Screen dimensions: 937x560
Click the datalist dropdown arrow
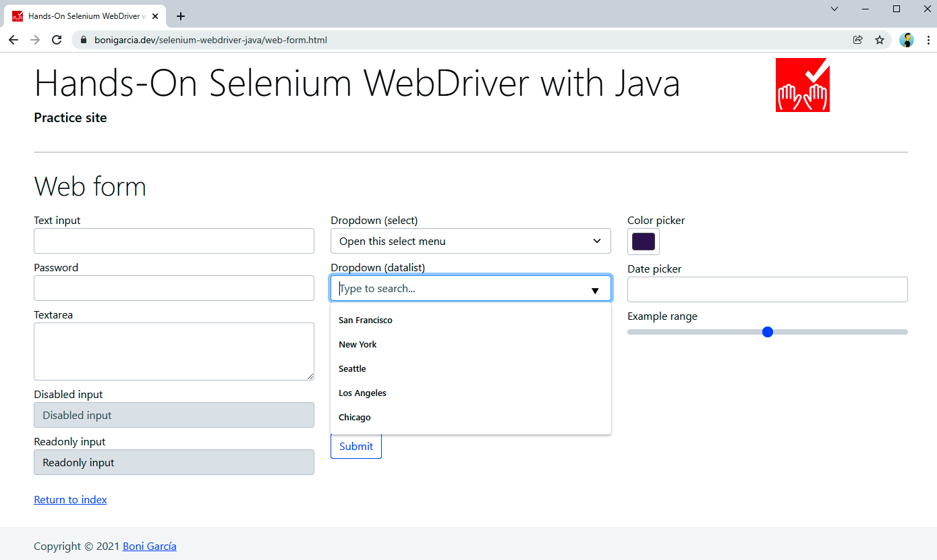595,290
